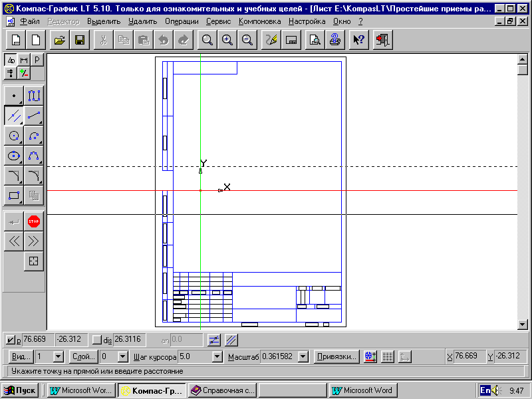The height and width of the screenshot is (399, 532).
Task: Open the parametrization P panel
Action: click(x=37, y=60)
